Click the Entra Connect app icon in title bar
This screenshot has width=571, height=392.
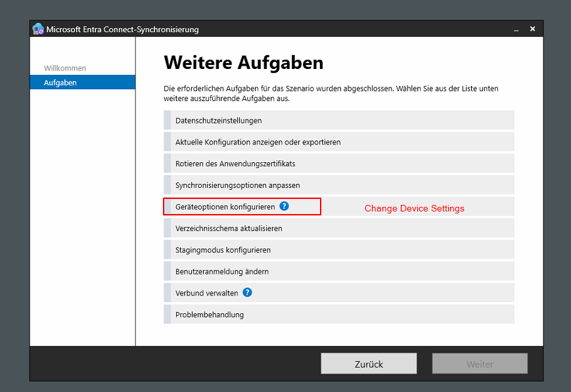tap(38, 29)
